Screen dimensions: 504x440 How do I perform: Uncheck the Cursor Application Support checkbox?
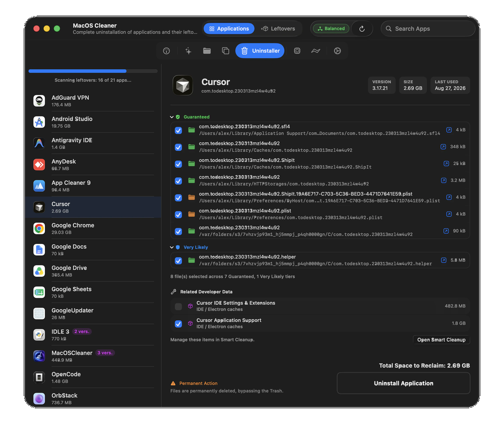point(178,324)
